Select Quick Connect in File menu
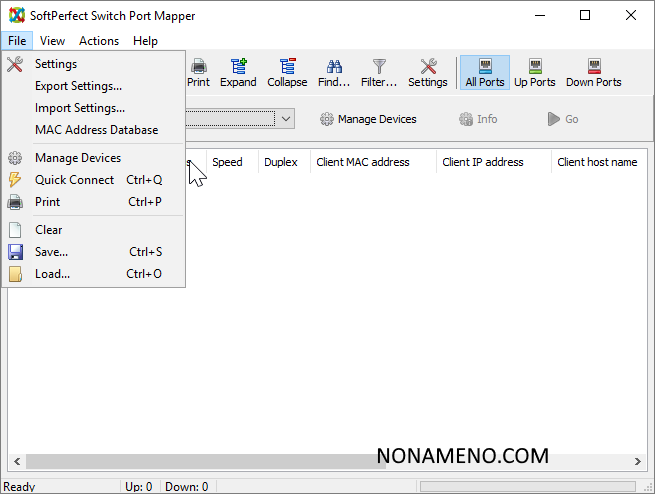This screenshot has height=494, width=655. 74,180
